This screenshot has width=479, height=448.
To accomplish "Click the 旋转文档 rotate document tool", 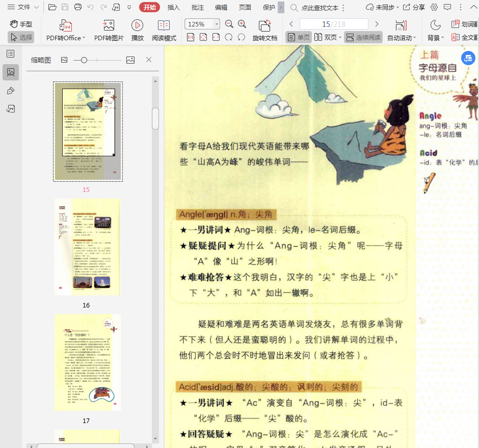I will coord(264,30).
